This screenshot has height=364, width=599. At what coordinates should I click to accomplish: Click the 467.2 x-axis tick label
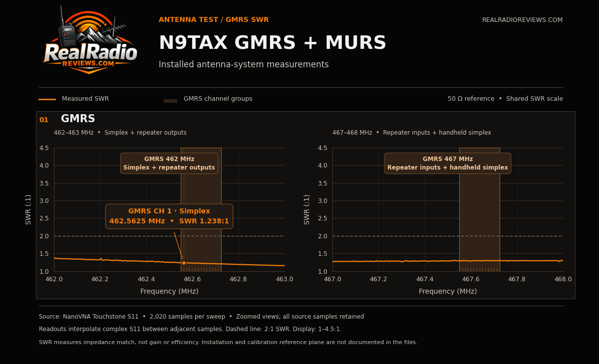(x=378, y=279)
